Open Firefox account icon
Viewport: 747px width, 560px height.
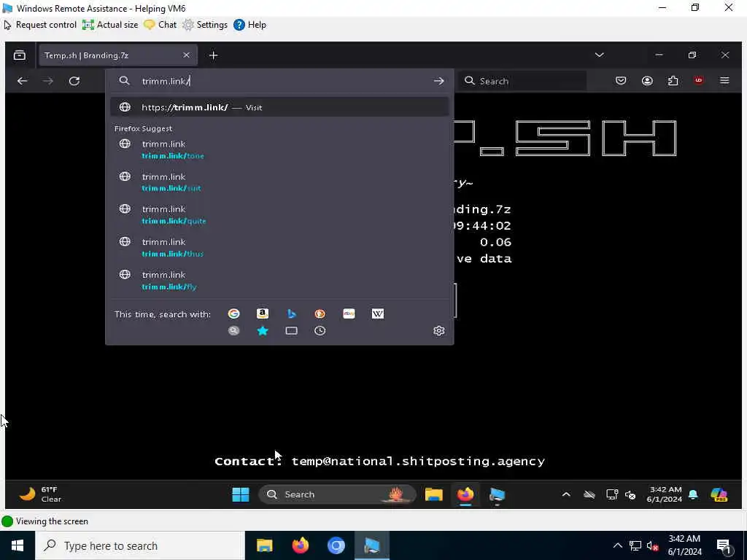647,81
